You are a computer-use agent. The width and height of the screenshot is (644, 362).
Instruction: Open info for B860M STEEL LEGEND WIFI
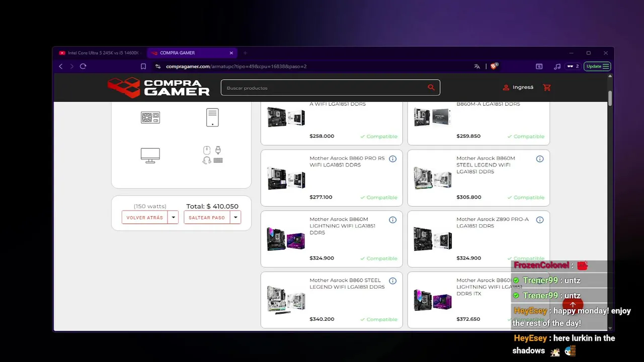click(x=539, y=159)
